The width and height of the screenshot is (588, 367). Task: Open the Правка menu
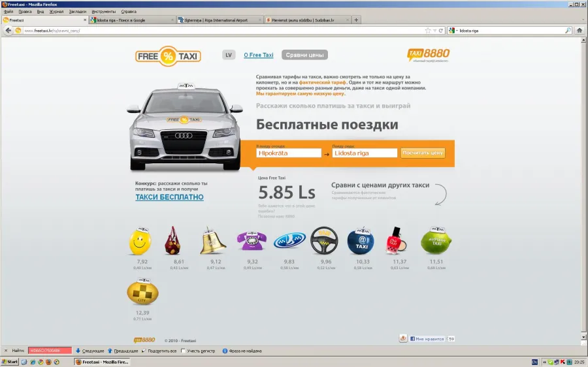(x=25, y=12)
